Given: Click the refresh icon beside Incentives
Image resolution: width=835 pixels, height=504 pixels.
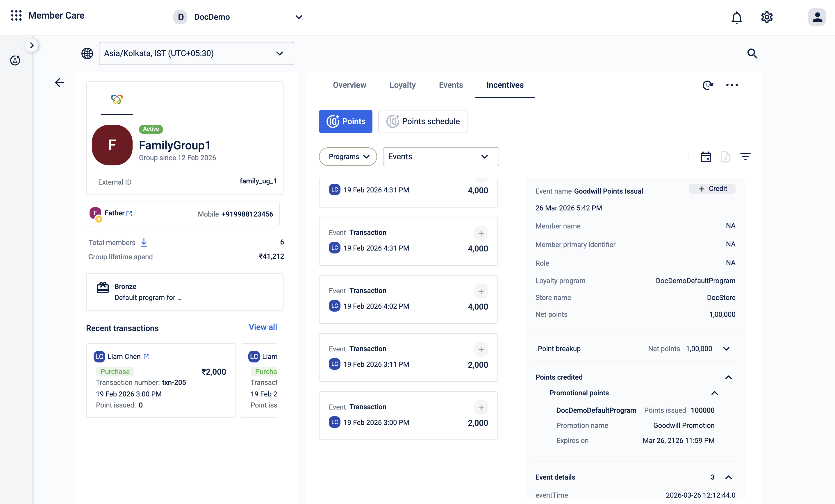Looking at the screenshot, I should click(x=708, y=85).
